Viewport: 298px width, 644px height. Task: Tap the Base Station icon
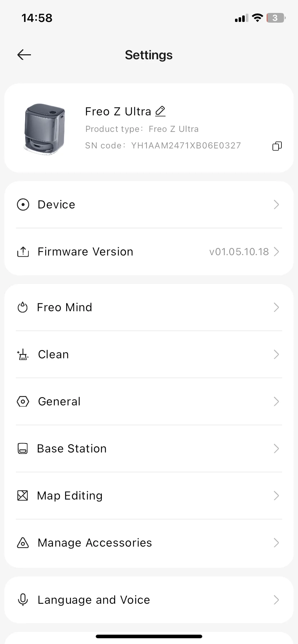(x=23, y=448)
